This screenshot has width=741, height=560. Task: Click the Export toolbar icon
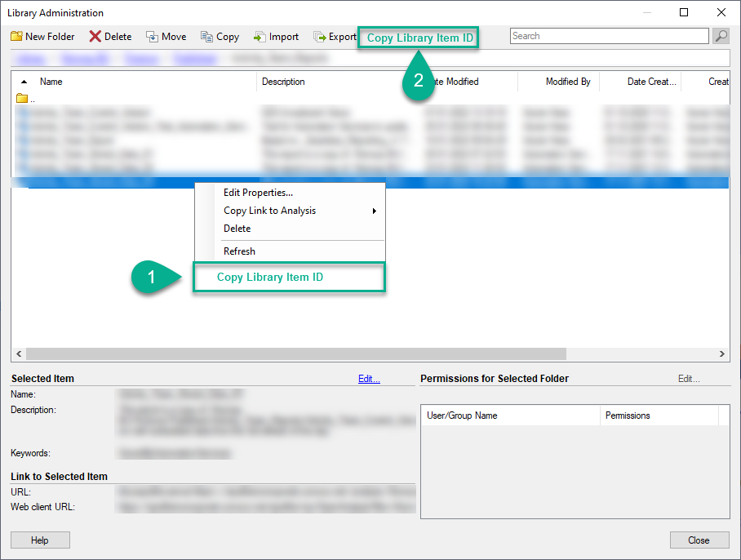[x=320, y=37]
